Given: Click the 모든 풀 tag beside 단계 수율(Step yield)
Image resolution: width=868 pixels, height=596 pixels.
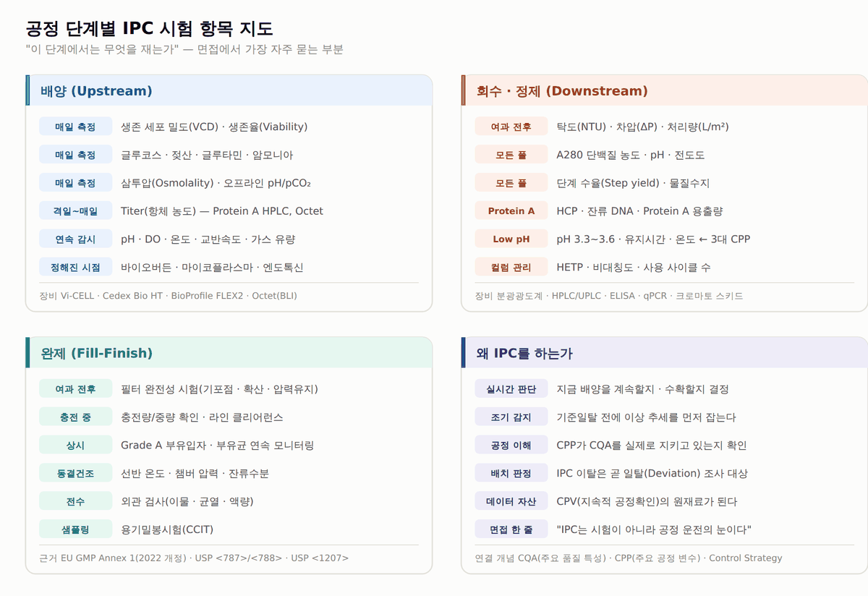Looking at the screenshot, I should tap(511, 183).
